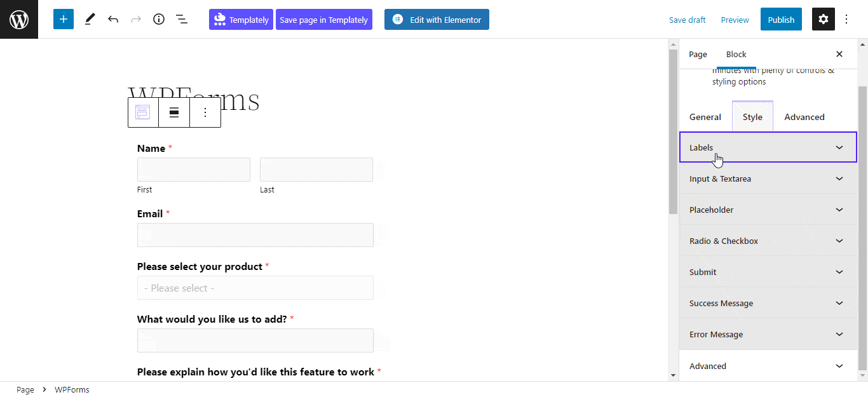Click the WPForms page title
868x397 pixels.
(194, 100)
